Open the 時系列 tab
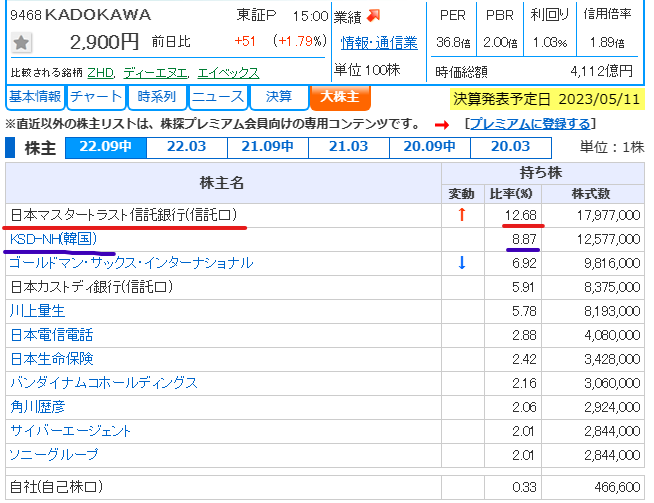Image resolution: width=654 pixels, height=503 pixels. click(x=157, y=97)
